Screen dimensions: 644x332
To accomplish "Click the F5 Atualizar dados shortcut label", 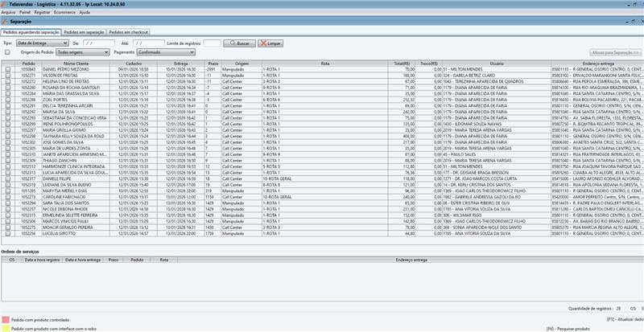I will [625, 319].
